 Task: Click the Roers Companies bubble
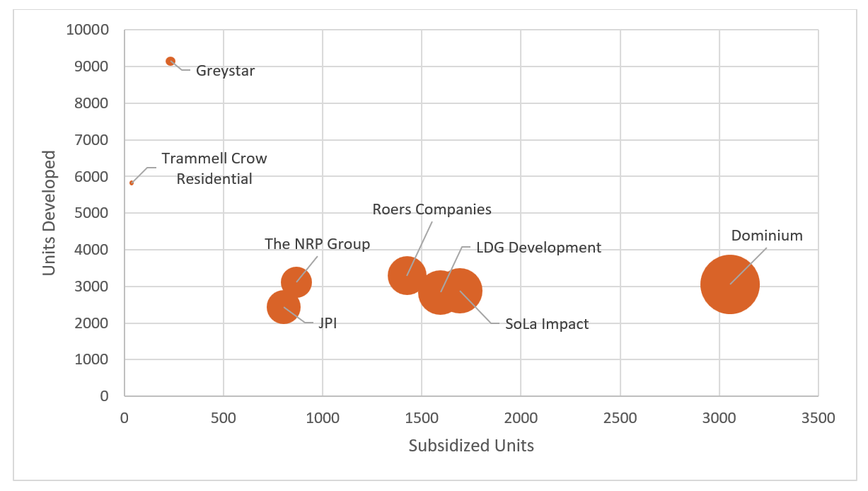pos(407,275)
